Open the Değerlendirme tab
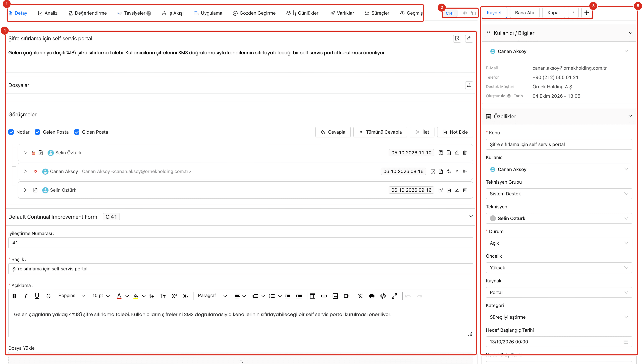This screenshot has width=642, height=364. [x=88, y=13]
